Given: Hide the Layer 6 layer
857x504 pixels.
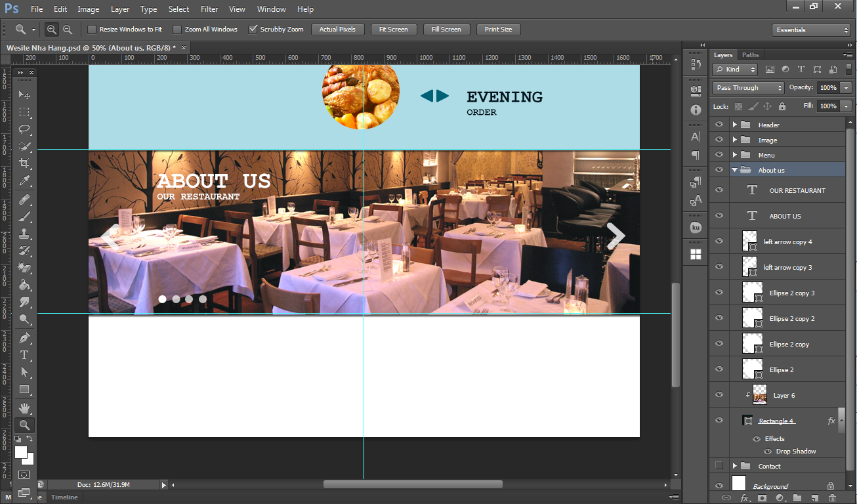Looking at the screenshot, I should point(719,395).
